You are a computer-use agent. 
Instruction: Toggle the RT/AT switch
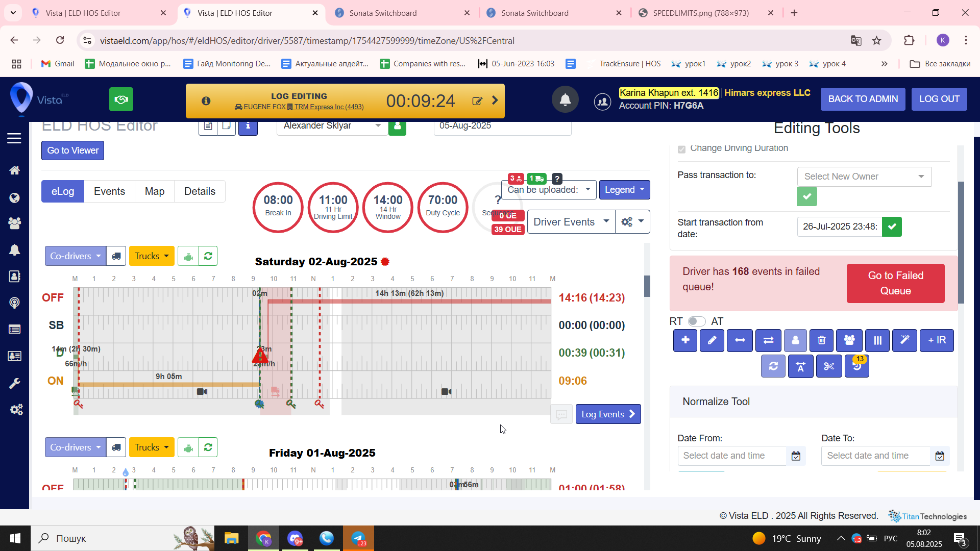point(697,321)
